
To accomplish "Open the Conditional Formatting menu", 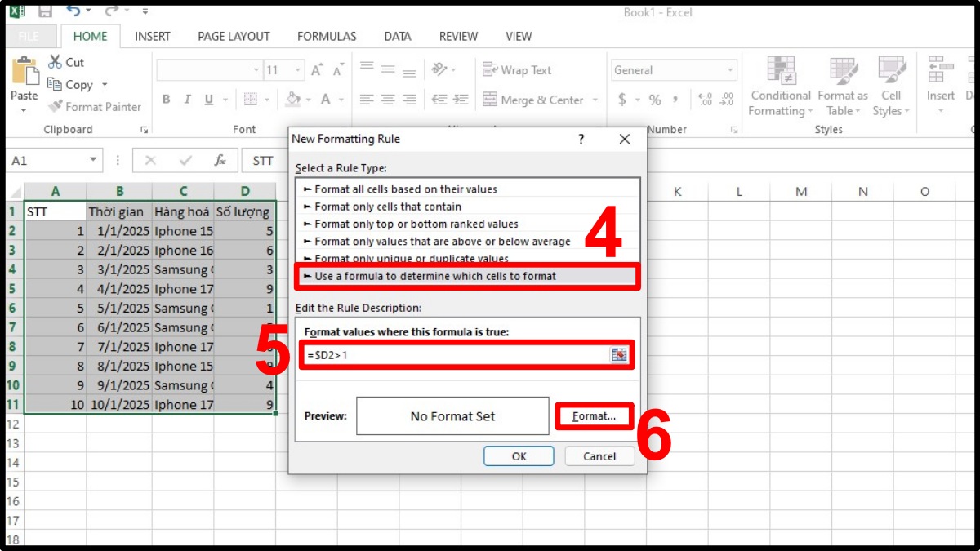I will click(x=781, y=87).
